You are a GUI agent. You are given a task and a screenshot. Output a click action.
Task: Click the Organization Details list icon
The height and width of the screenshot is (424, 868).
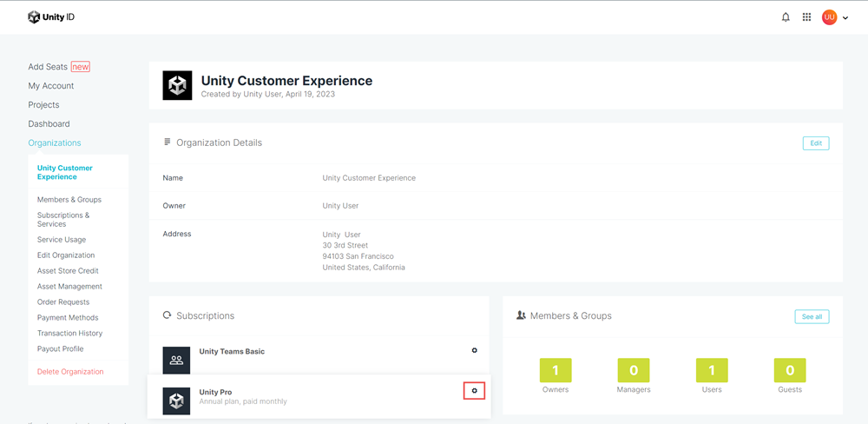coord(167,142)
